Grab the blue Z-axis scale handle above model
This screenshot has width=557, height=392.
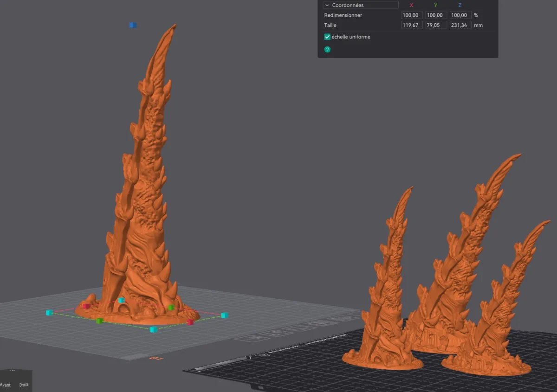click(x=133, y=25)
